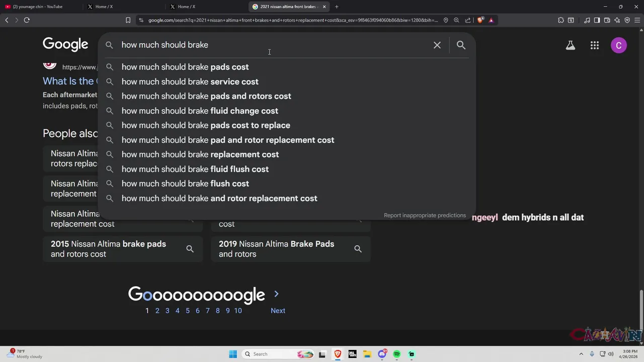Click the Next results page link
644x362 pixels.
[278, 311]
